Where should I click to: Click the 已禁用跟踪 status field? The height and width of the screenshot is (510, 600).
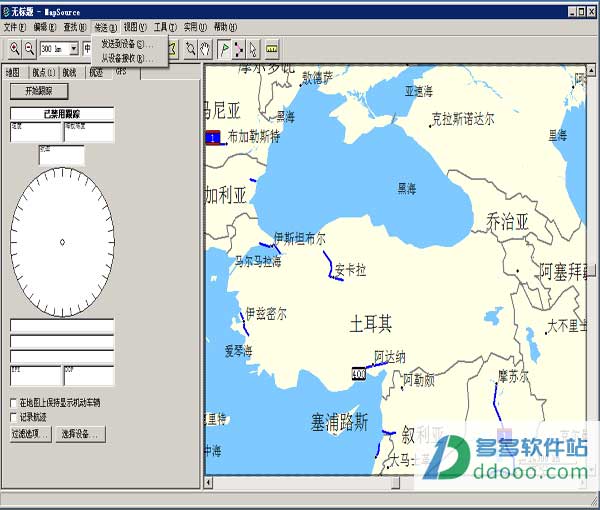point(62,114)
